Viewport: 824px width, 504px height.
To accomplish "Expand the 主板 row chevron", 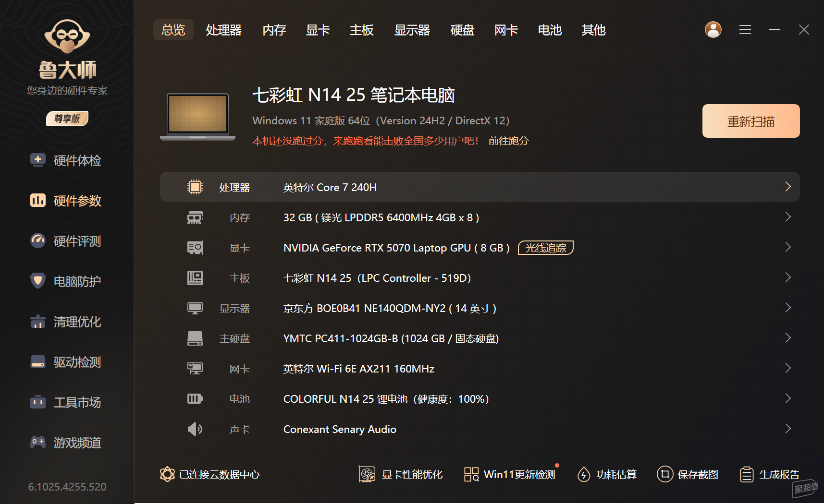I will tap(788, 277).
